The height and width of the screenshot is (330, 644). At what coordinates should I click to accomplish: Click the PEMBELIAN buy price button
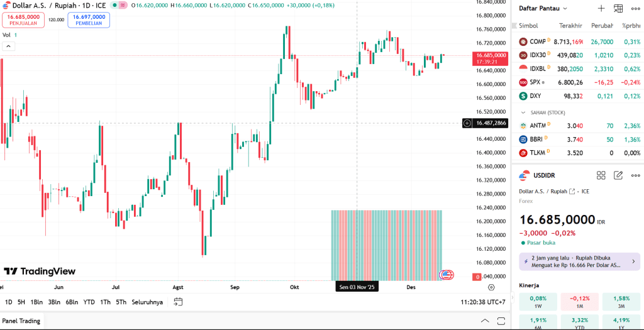point(89,20)
